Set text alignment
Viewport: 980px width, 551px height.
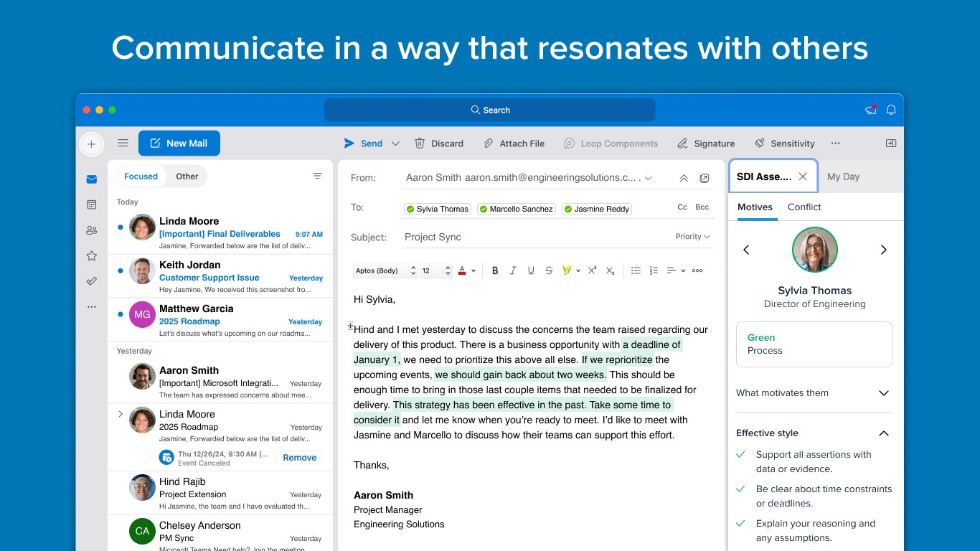click(672, 270)
